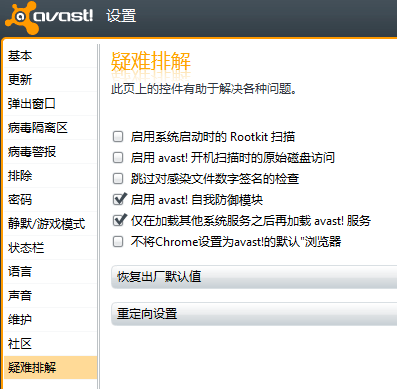Screen dimensions: 397x389
Task: Click the 设置 window title text
Action: pos(121,16)
